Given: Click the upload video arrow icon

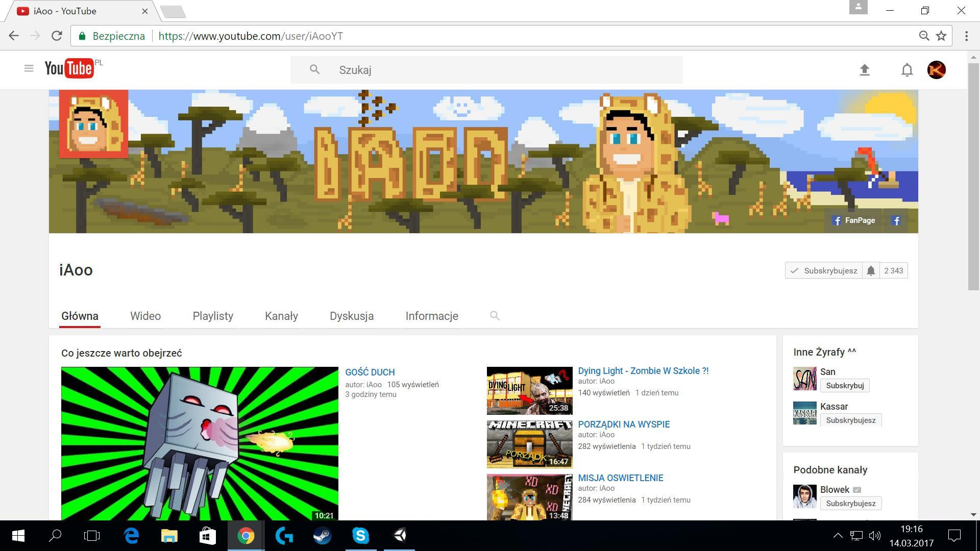Looking at the screenshot, I should click(864, 70).
